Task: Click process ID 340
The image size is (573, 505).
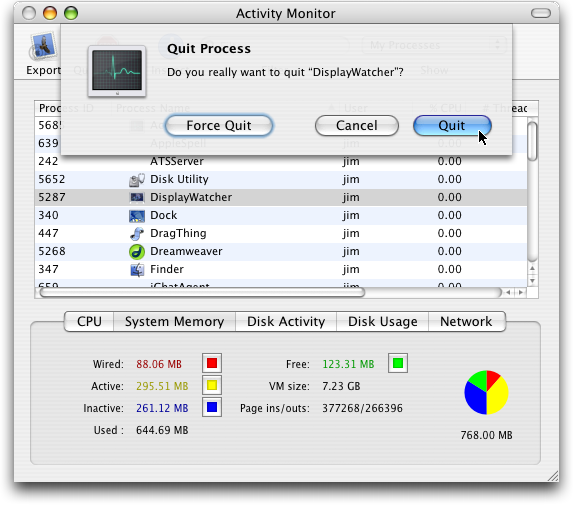Action: [x=48, y=215]
